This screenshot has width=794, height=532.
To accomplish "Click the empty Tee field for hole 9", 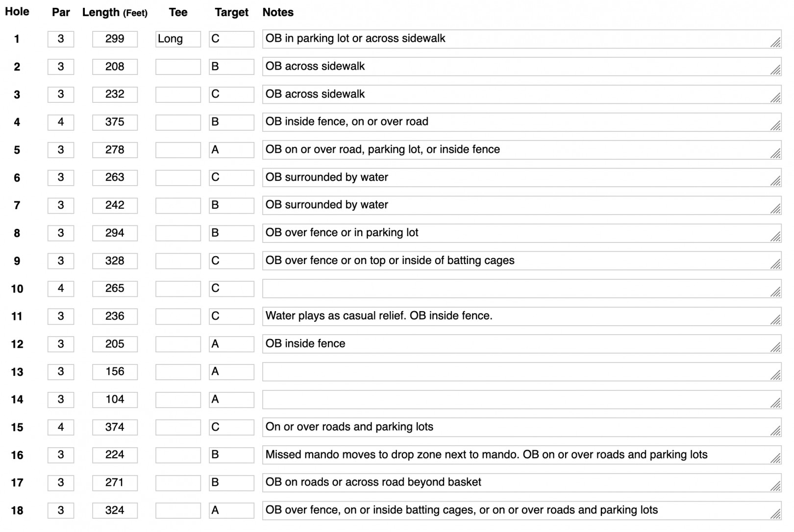I will [178, 261].
